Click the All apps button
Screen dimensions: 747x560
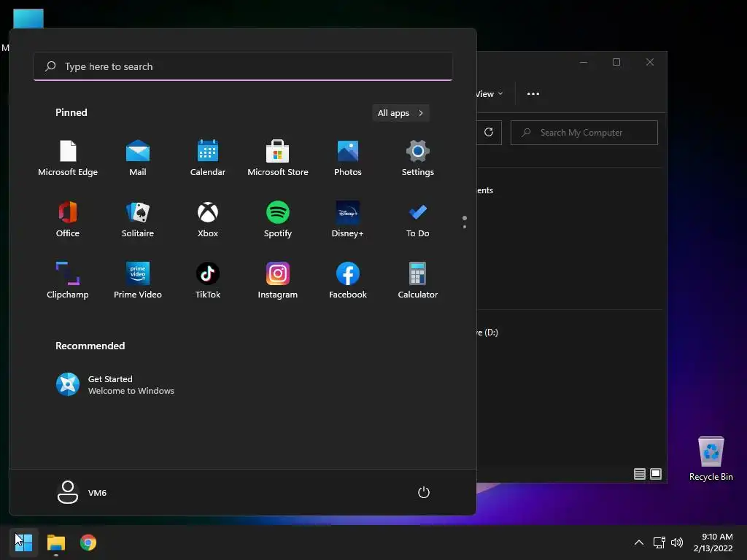400,113
